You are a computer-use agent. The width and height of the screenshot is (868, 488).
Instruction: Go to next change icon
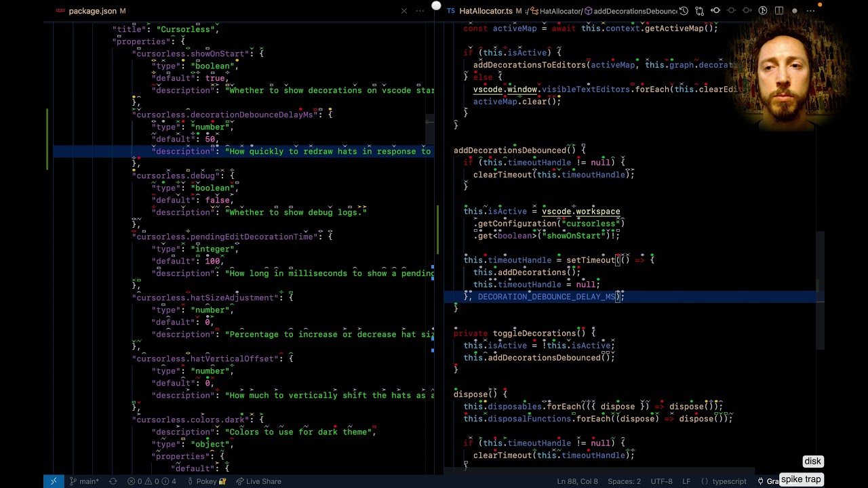coord(747,11)
